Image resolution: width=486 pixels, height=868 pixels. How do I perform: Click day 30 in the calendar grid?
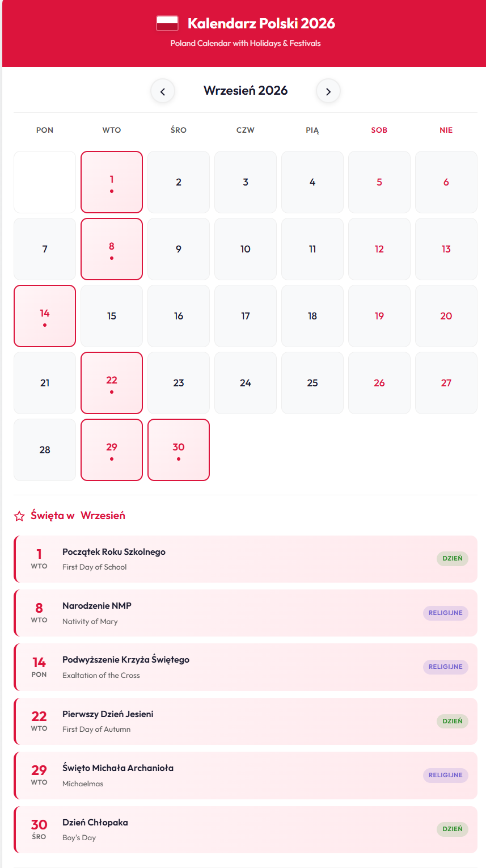coord(179,450)
